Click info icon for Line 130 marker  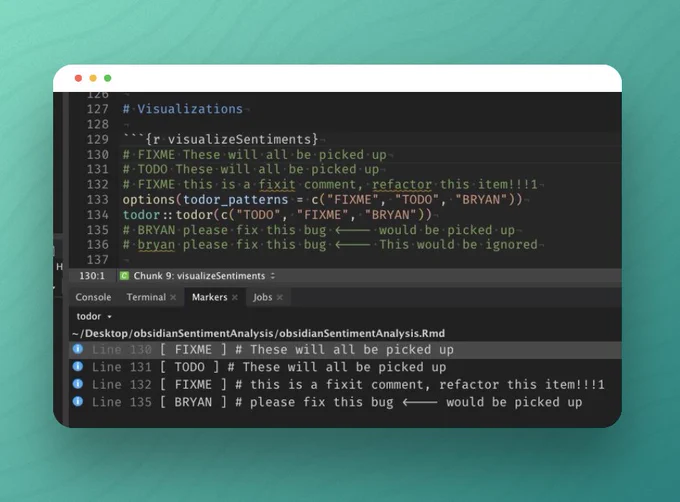tap(78, 349)
